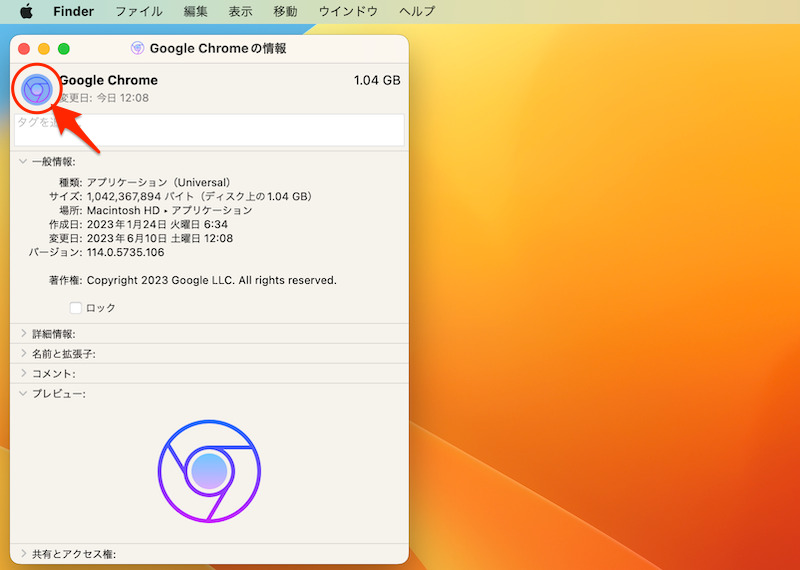Screen dimensions: 800x570
Task: Expand the コメント section
Action: (x=23, y=373)
